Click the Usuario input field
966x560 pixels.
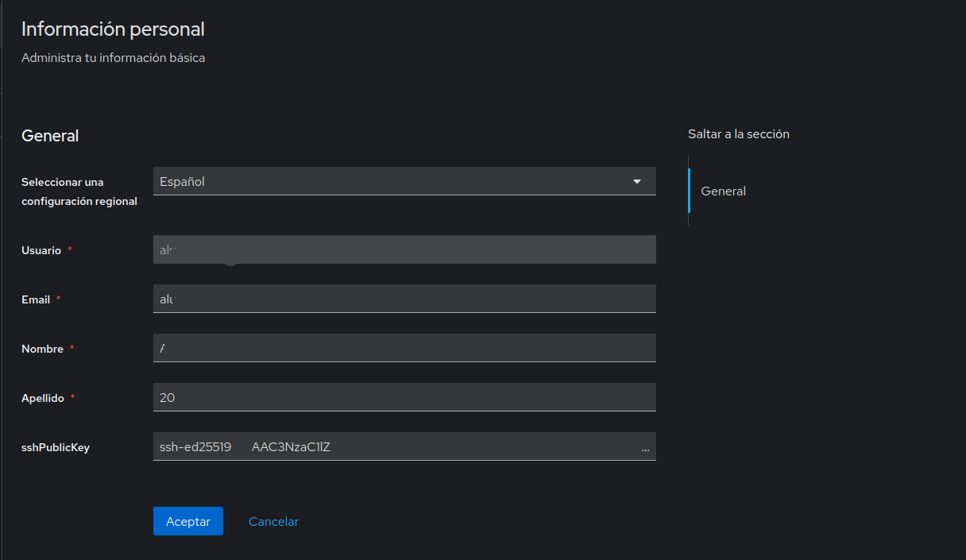tap(404, 249)
